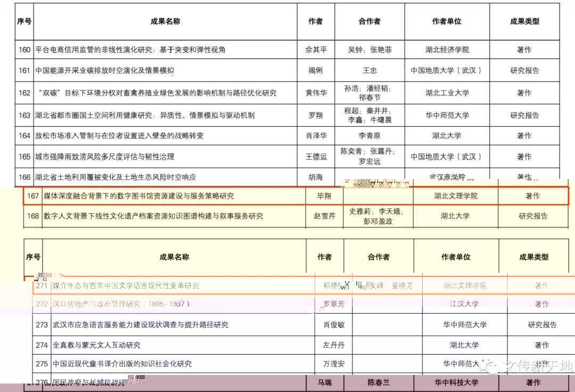Viewport: 575px width, 392px height.
Task: Click co-author '王忠'
Action: (369, 70)
